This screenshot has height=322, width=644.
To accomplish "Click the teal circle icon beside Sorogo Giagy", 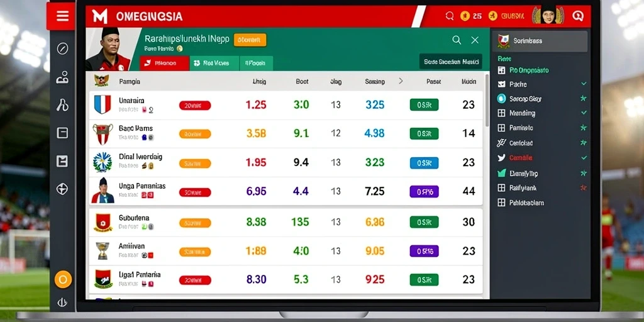I will click(501, 99).
